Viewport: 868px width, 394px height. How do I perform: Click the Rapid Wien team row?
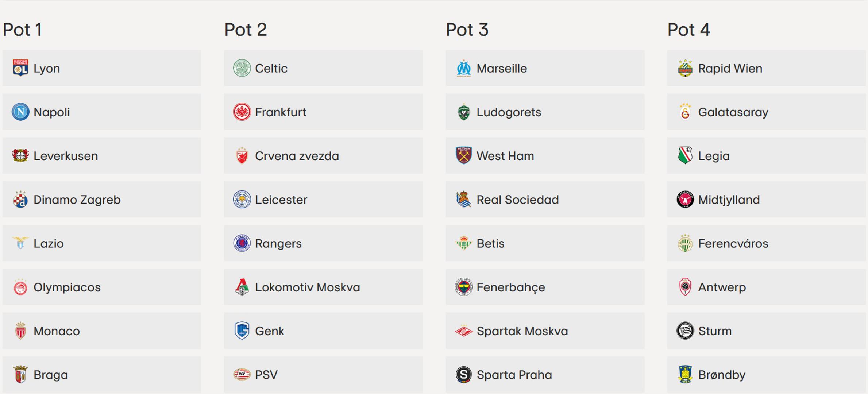(x=766, y=68)
